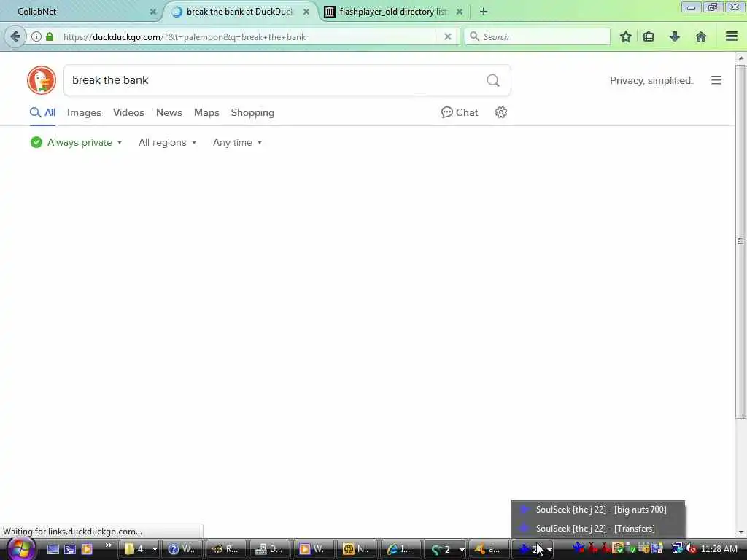Open site information icon in address bar
This screenshot has height=560, width=747.
(36, 36)
